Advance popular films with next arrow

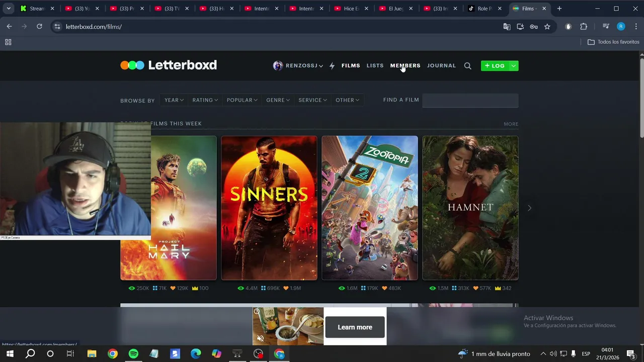pyautogui.click(x=529, y=208)
